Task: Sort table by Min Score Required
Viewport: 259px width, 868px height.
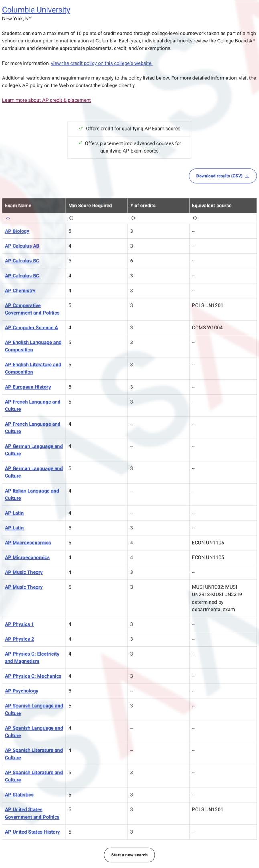Action: pos(71,218)
